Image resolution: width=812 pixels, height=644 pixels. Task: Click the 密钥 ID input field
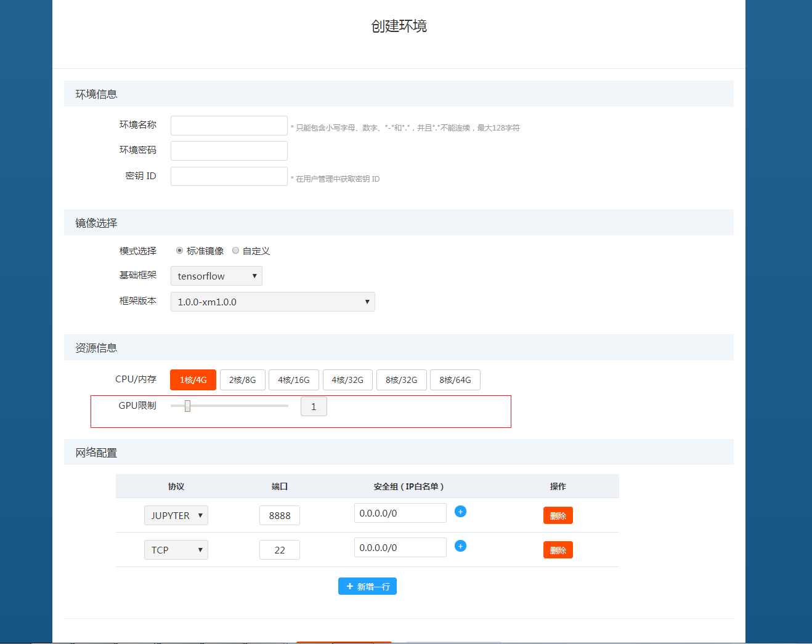point(229,177)
